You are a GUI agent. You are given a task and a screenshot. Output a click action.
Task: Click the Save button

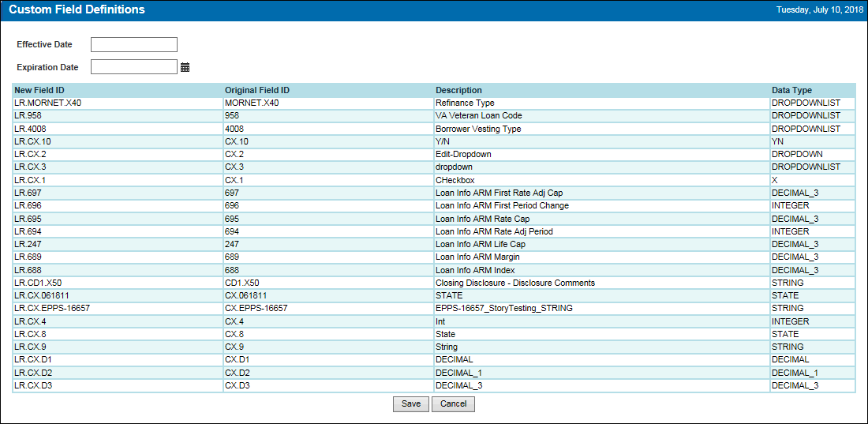411,404
